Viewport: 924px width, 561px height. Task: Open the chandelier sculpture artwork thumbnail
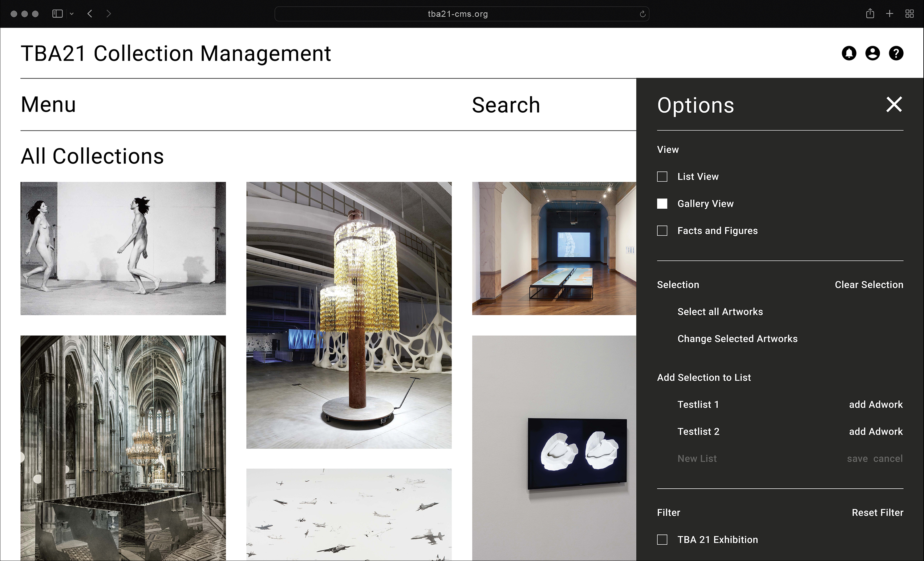click(x=349, y=315)
